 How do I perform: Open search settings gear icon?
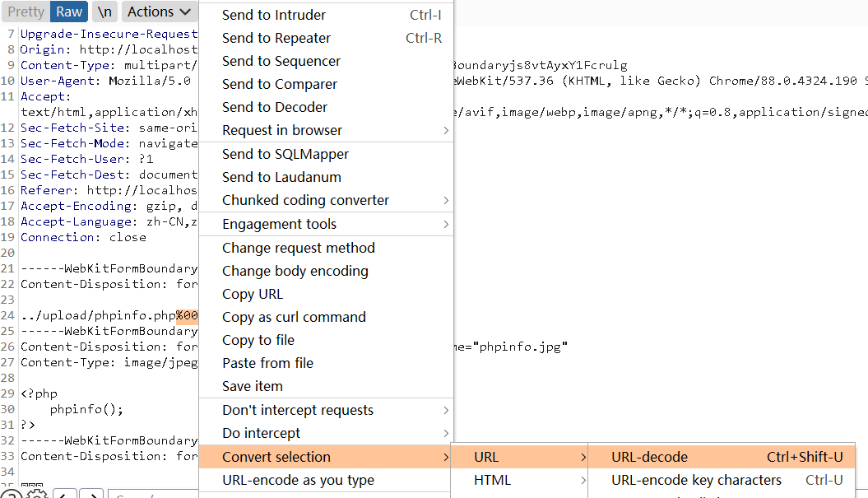36,495
